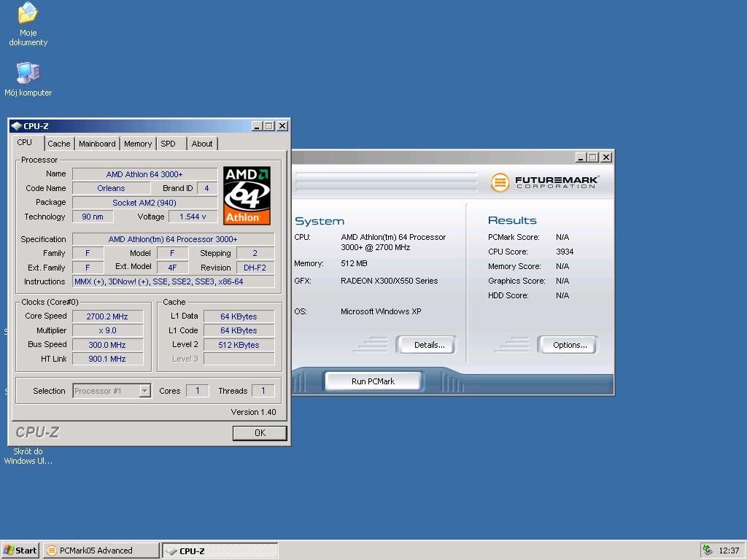This screenshot has width=747, height=560.
Task: Click the Code Name field Orleans
Action: click(111, 188)
